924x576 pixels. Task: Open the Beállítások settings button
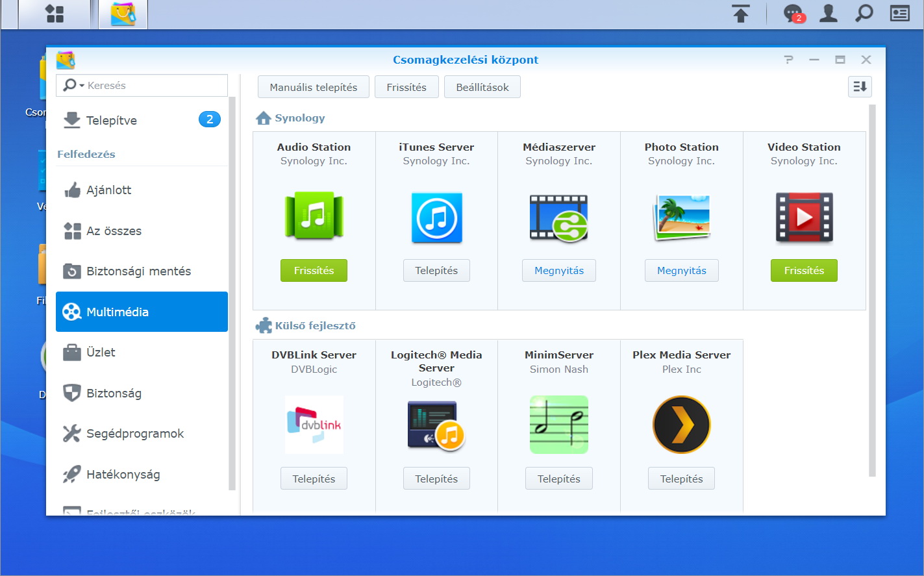tap(482, 87)
